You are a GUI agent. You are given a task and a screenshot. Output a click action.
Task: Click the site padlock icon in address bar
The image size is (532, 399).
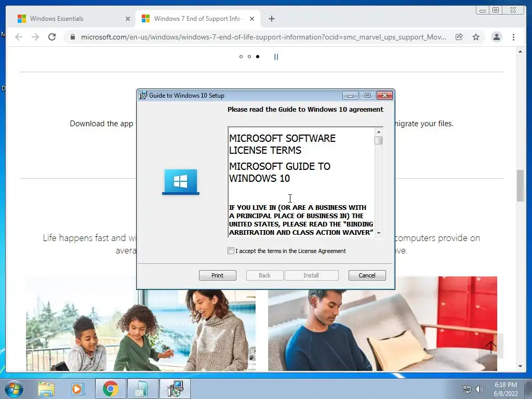coord(73,37)
